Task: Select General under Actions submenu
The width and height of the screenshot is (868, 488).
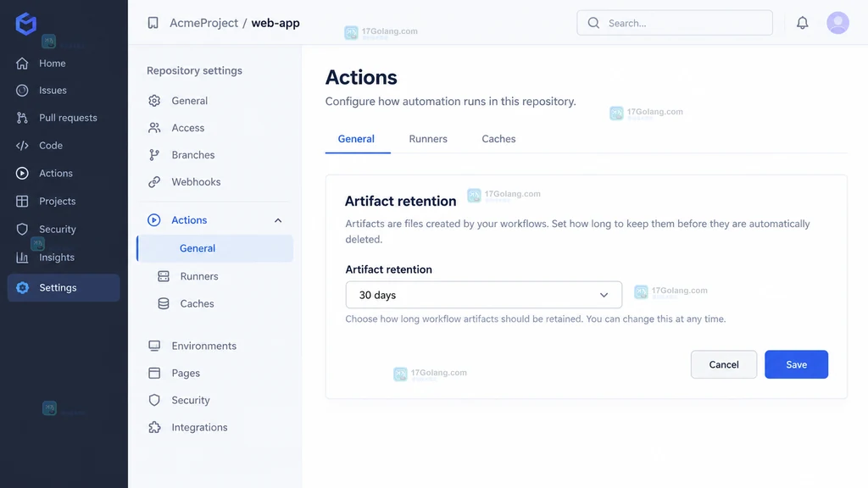Action: [214, 248]
